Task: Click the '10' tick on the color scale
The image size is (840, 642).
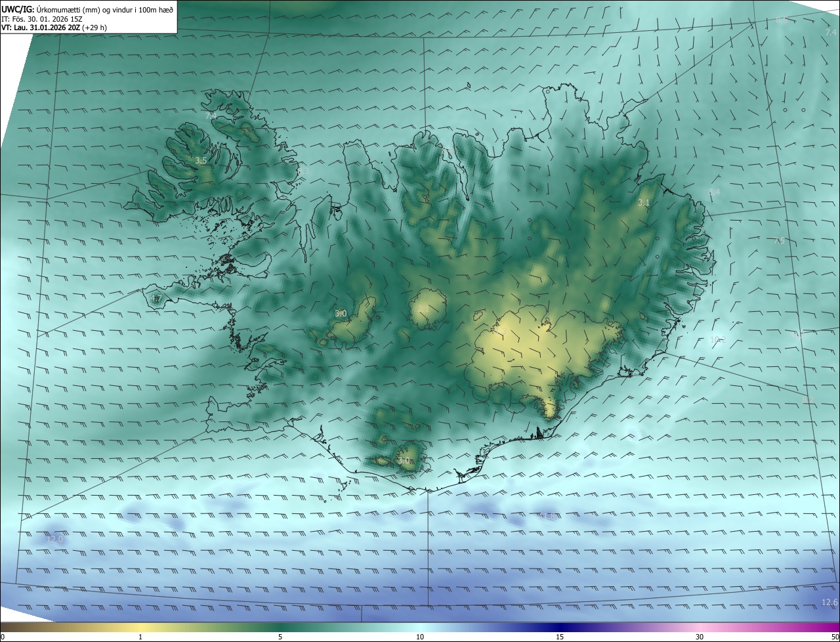Action: (420, 637)
